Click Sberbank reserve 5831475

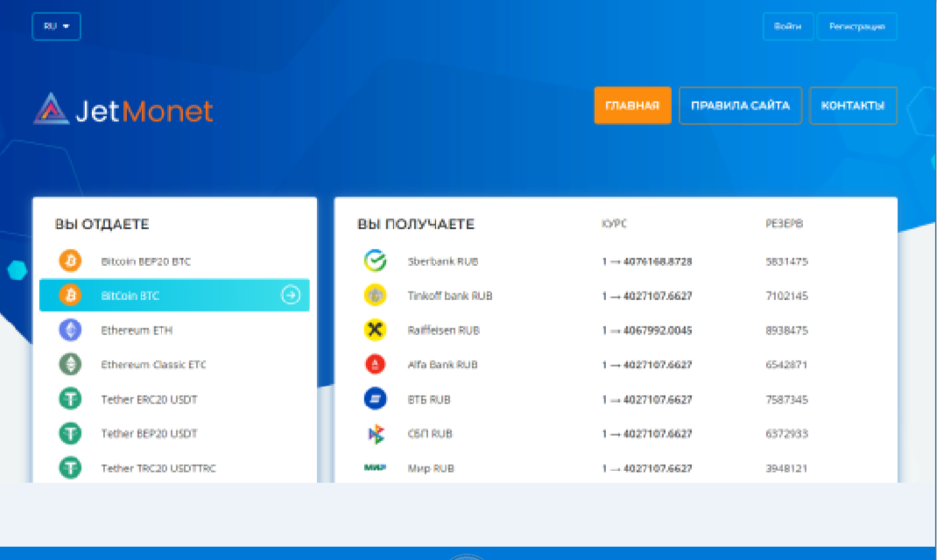pyautogui.click(x=786, y=262)
